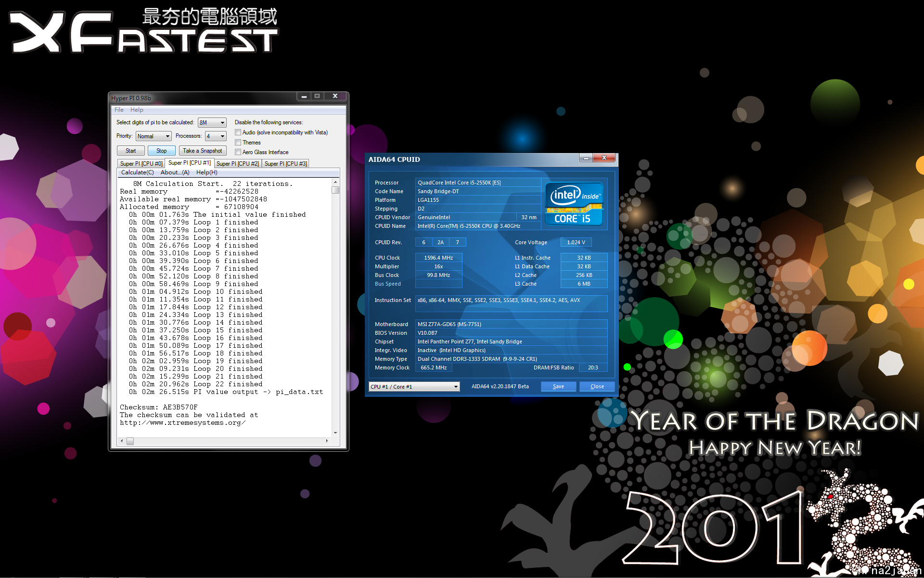Click the xtremesystems.org URL in log
The image size is (924, 578).
pos(182,422)
